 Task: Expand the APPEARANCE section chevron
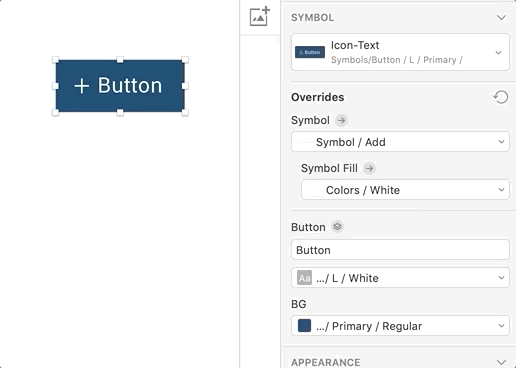pyautogui.click(x=501, y=362)
